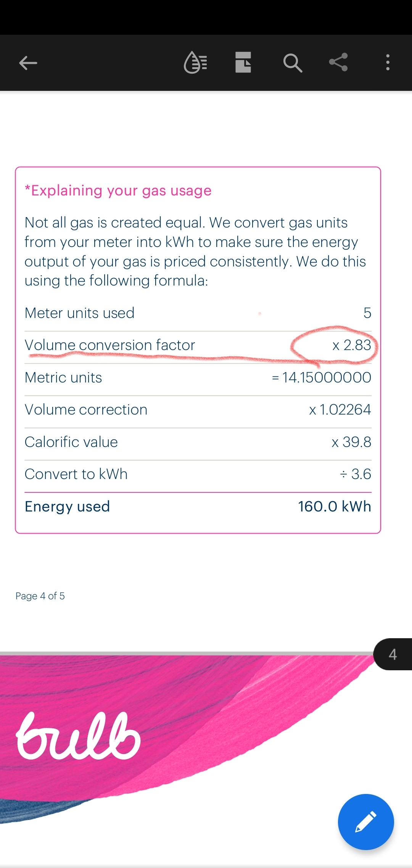Open the three-dot overflow menu
The width and height of the screenshot is (412, 868).
[x=388, y=62]
